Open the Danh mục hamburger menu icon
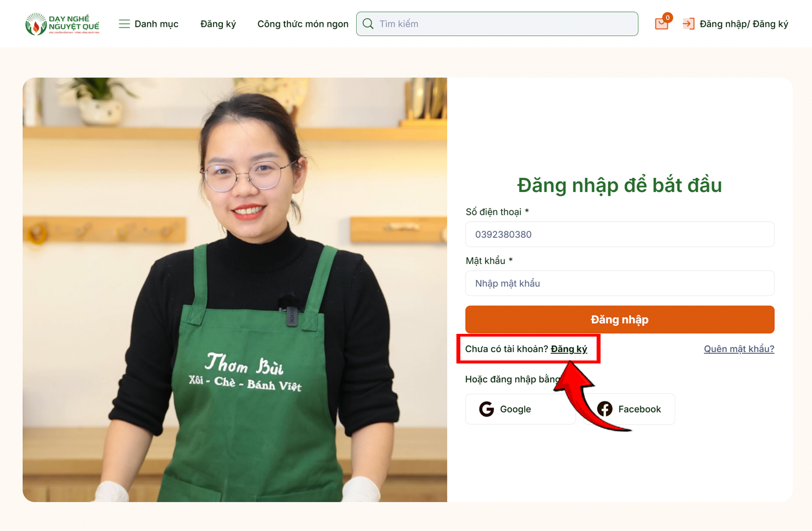Screen dimensions: 812x531 coord(124,24)
